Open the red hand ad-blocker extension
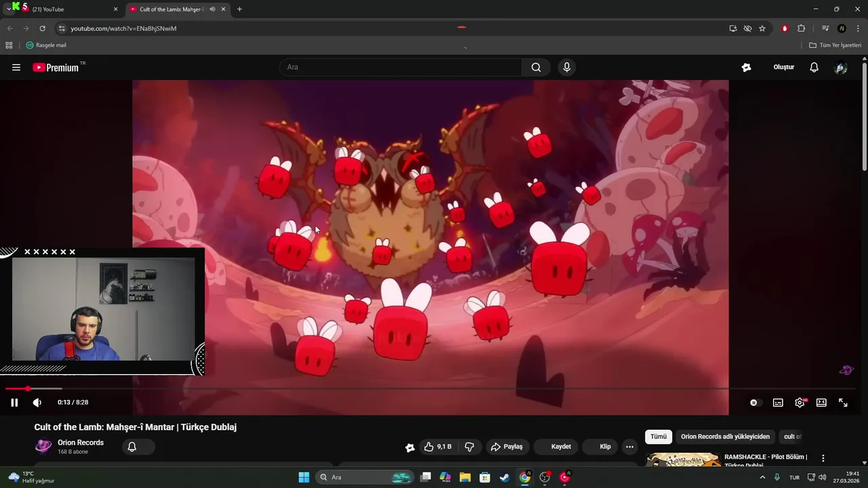This screenshot has height=488, width=868. pos(785,28)
